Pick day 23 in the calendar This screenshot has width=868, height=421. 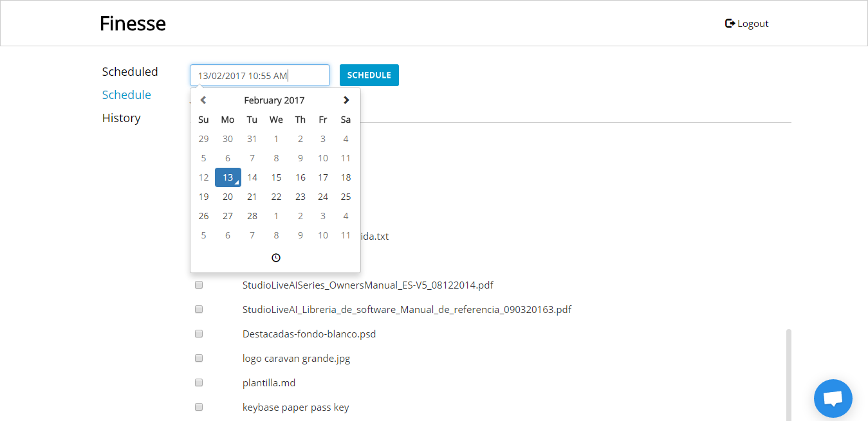[300, 197]
